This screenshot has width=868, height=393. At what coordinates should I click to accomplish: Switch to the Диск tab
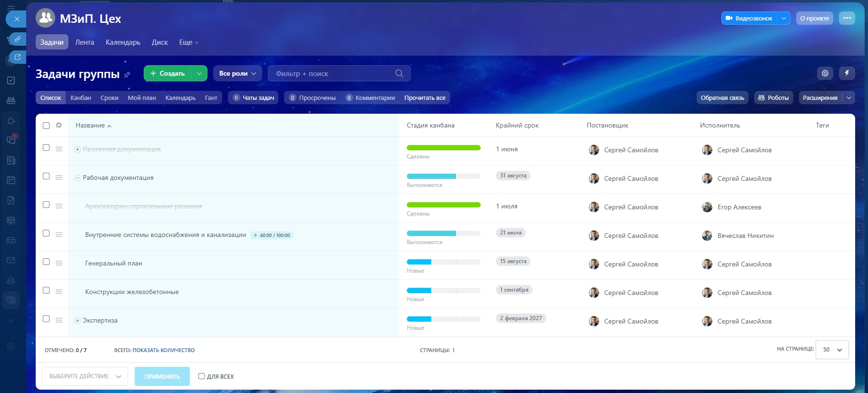click(160, 42)
